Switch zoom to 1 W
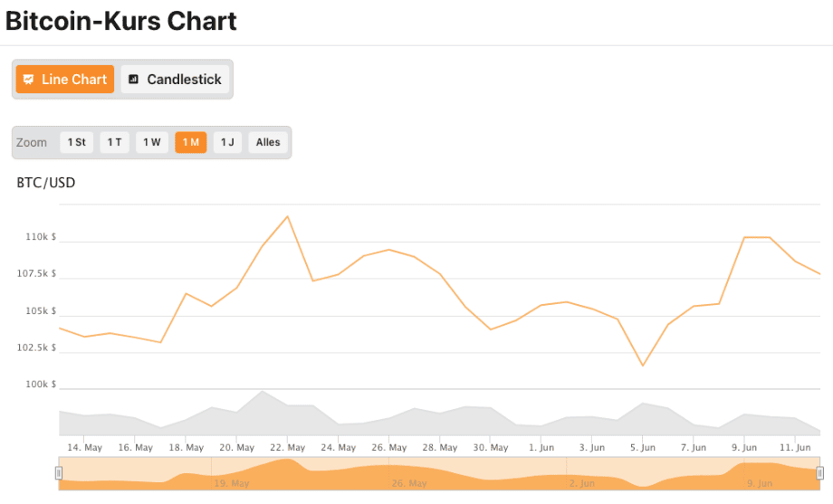 point(151,142)
